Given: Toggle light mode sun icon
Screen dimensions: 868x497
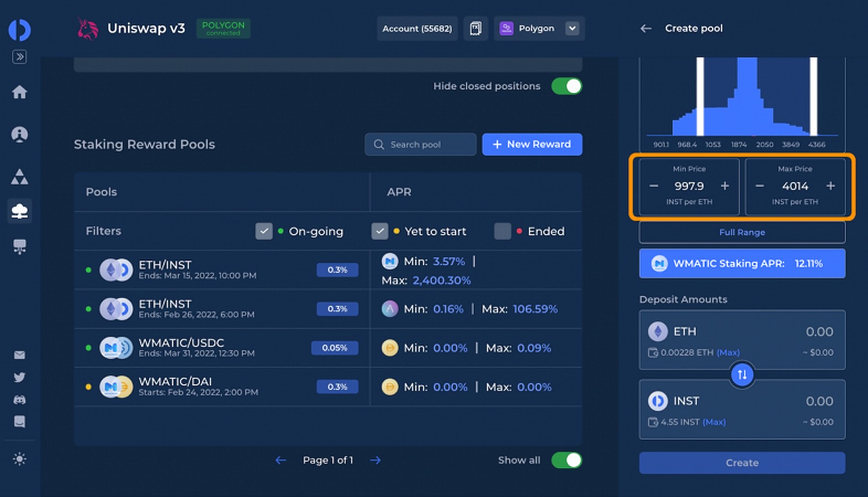Looking at the screenshot, I should point(19,459).
